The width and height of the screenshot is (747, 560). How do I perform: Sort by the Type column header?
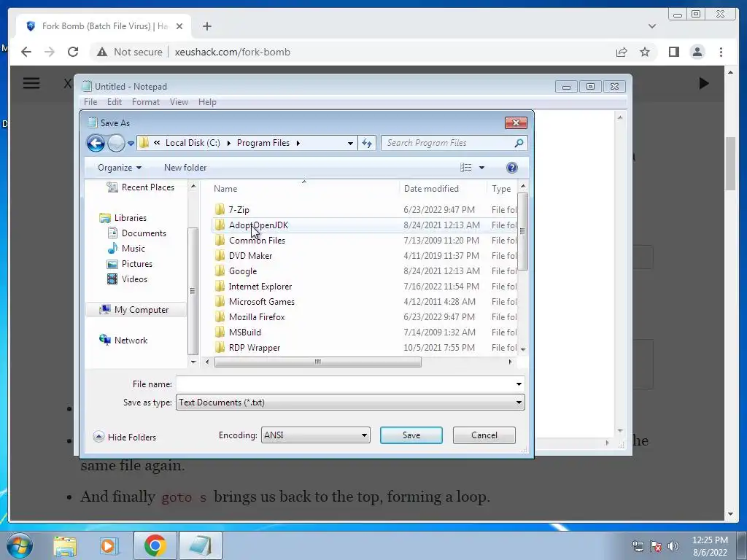[502, 189]
